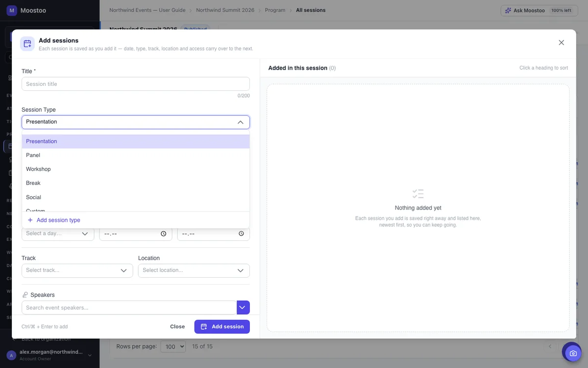
Task: Click '100% left' usage indicator
Action: pos(561,10)
